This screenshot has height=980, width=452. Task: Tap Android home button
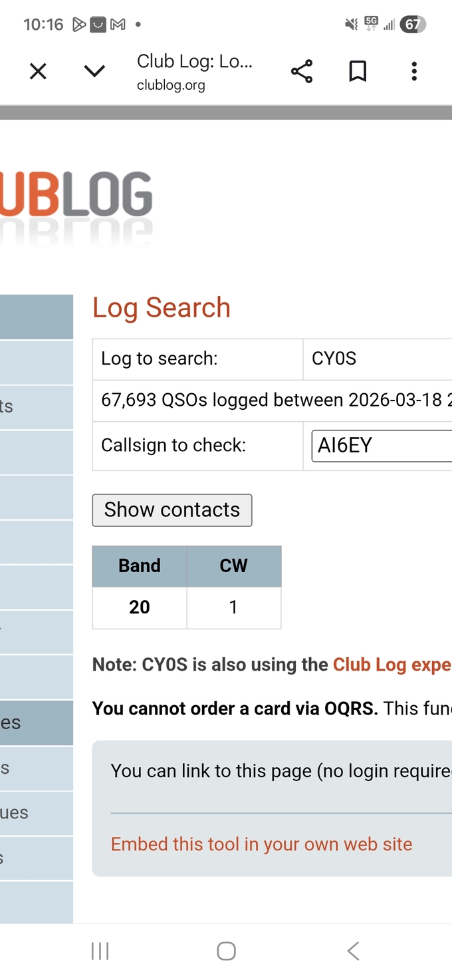pos(226,951)
